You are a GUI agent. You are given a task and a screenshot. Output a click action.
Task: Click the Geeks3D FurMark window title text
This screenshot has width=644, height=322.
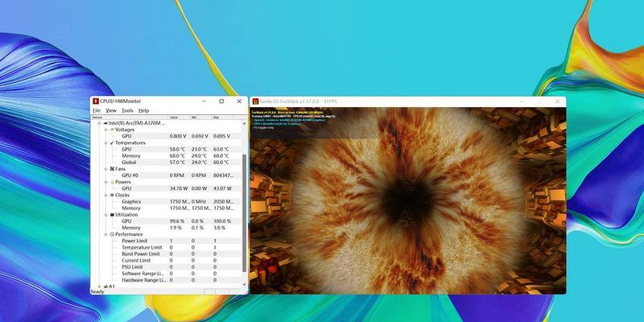tap(298, 101)
